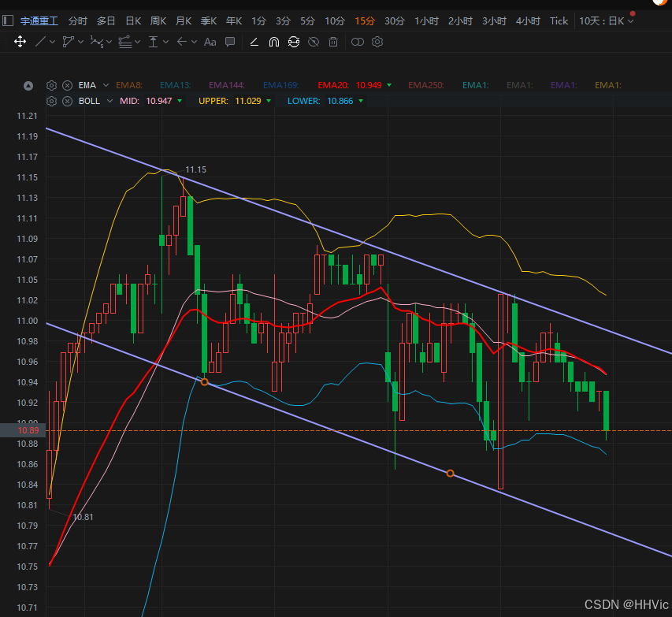Open EMA indicator settings gear
Screen dimensions: 672x617
(51, 85)
